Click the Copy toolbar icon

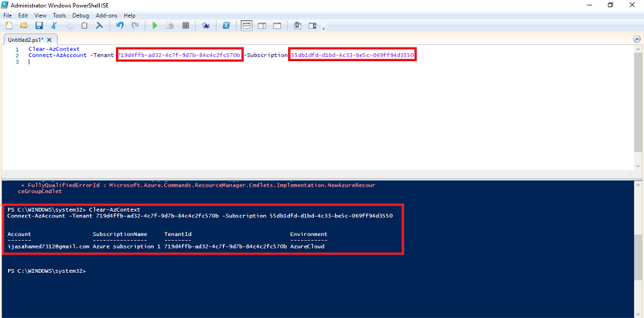click(69, 26)
